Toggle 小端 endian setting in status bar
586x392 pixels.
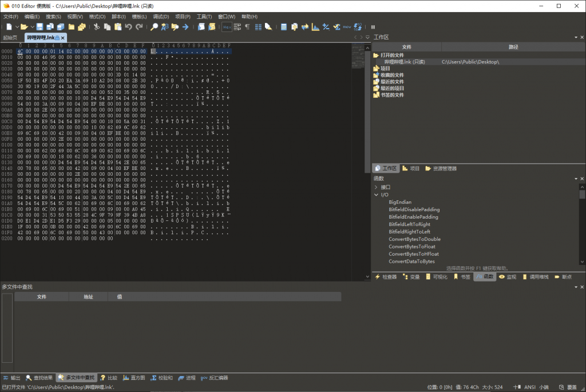click(x=544, y=387)
